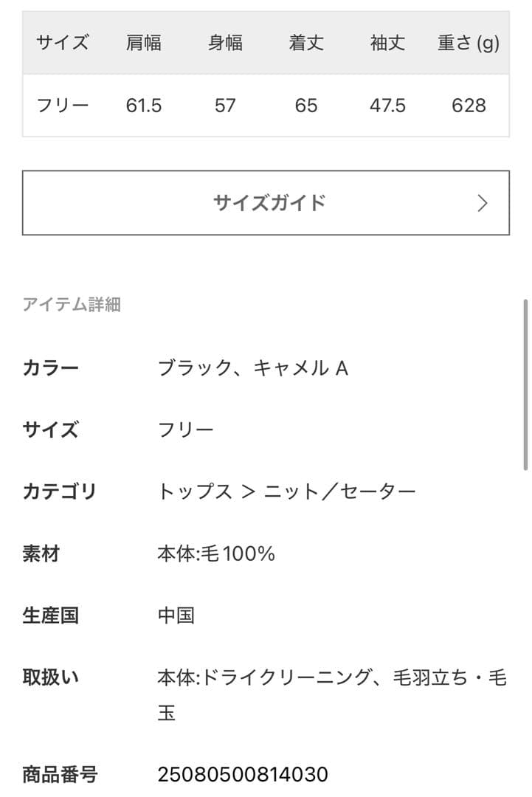The width and height of the screenshot is (532, 797).
Task: Click the chevron arrow next to サイズガイド
Action: point(483,202)
